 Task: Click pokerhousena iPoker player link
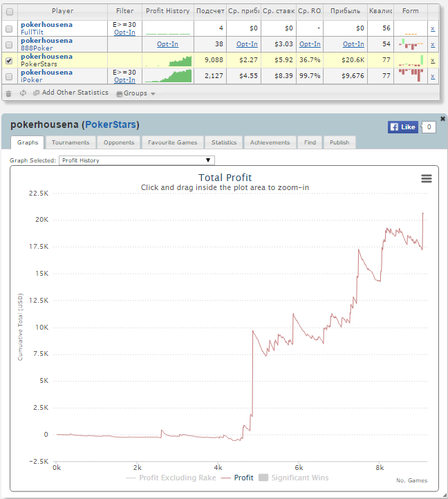(x=46, y=73)
